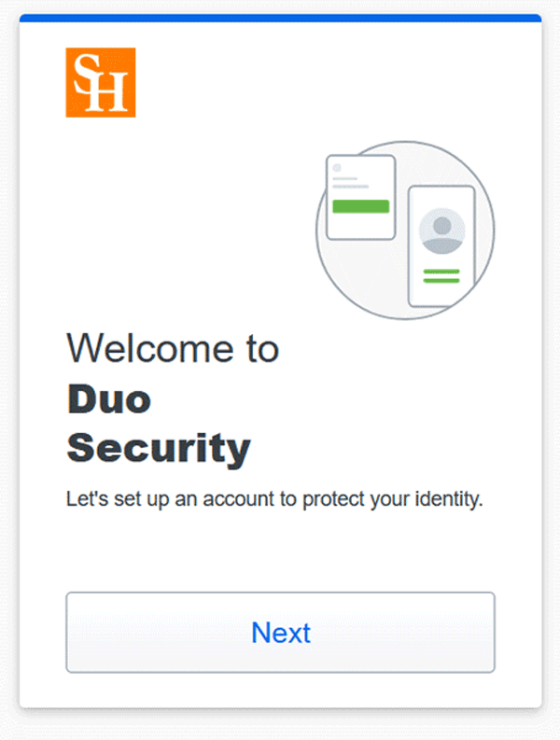The width and height of the screenshot is (560, 740).
Task: Click the letter "S" in the logo
Action: [85, 73]
